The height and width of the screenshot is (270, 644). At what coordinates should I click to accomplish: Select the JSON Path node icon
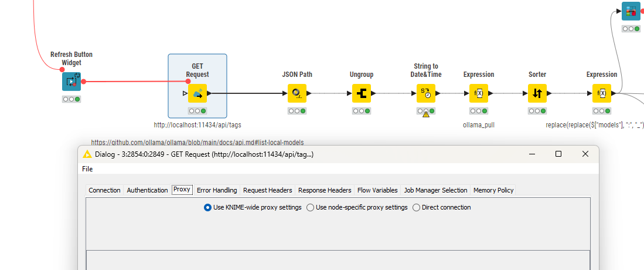(297, 93)
